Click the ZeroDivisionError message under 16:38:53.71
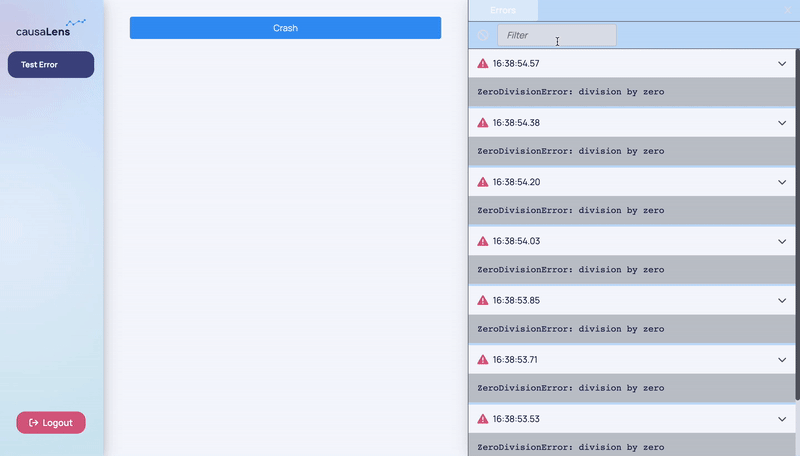Screen dimensions: 800x456 [570, 388]
